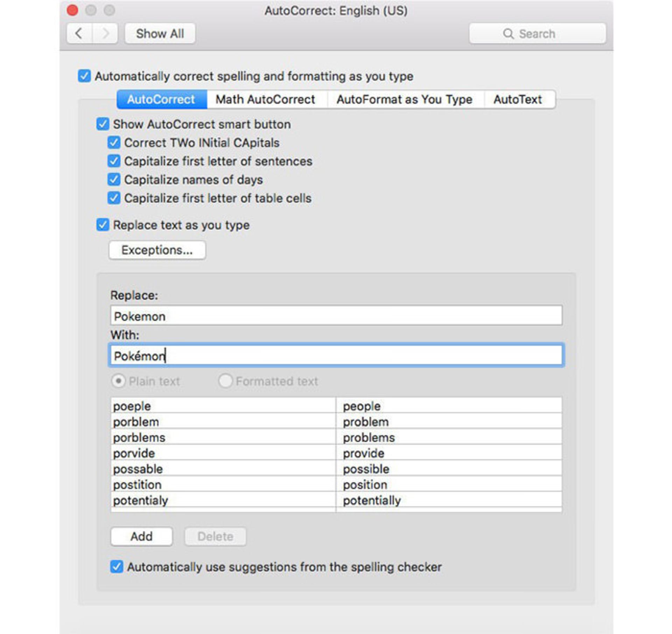Uncheck Correct TWo INitial CApitals
The image size is (672, 634).
114,143
